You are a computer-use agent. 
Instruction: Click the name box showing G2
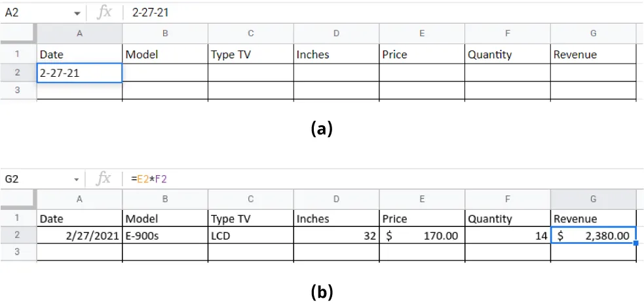coord(33,179)
